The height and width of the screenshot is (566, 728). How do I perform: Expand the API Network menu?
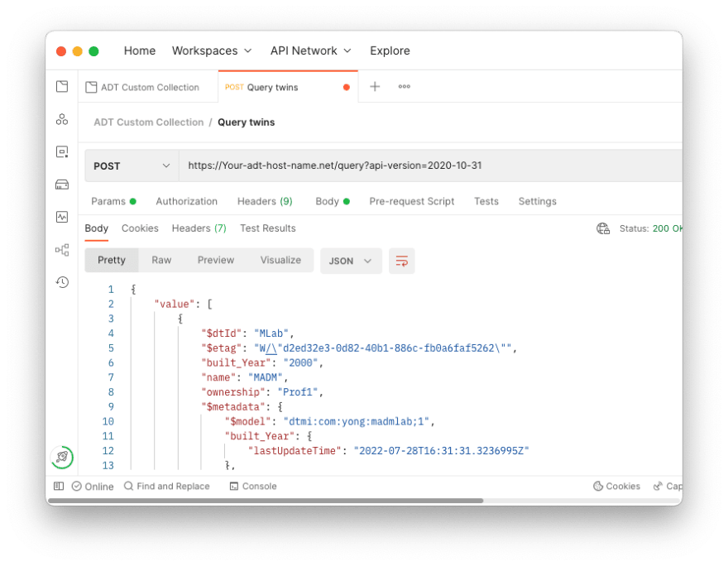coord(310,50)
